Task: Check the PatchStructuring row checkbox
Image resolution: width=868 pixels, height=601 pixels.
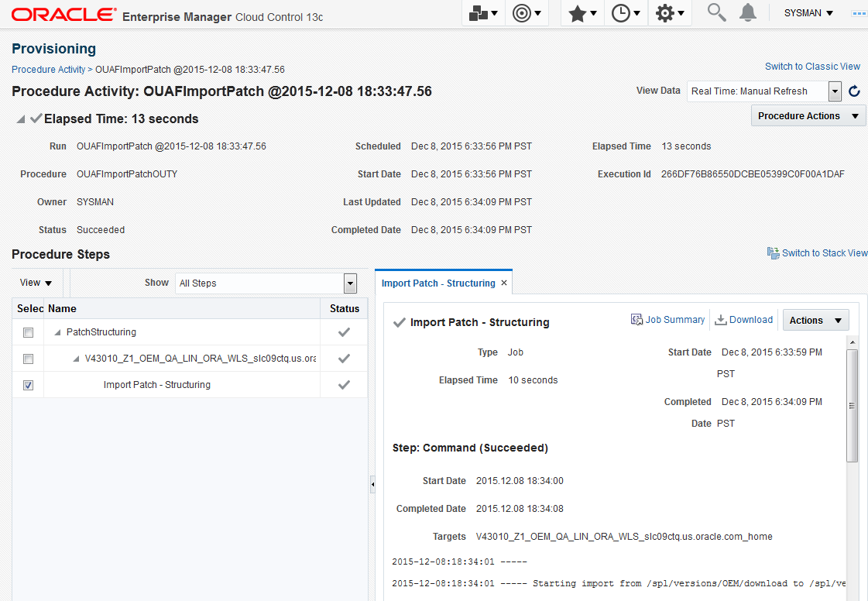Action: point(28,332)
